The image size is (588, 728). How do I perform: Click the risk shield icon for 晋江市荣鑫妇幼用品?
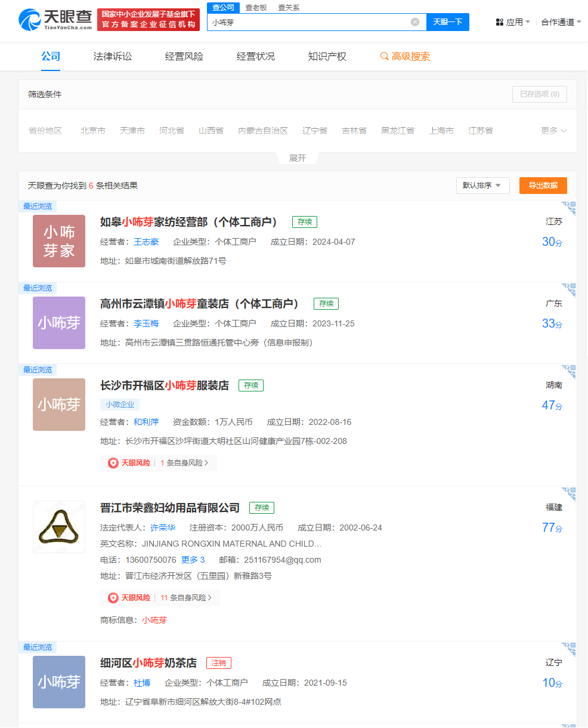pyautogui.click(x=113, y=598)
